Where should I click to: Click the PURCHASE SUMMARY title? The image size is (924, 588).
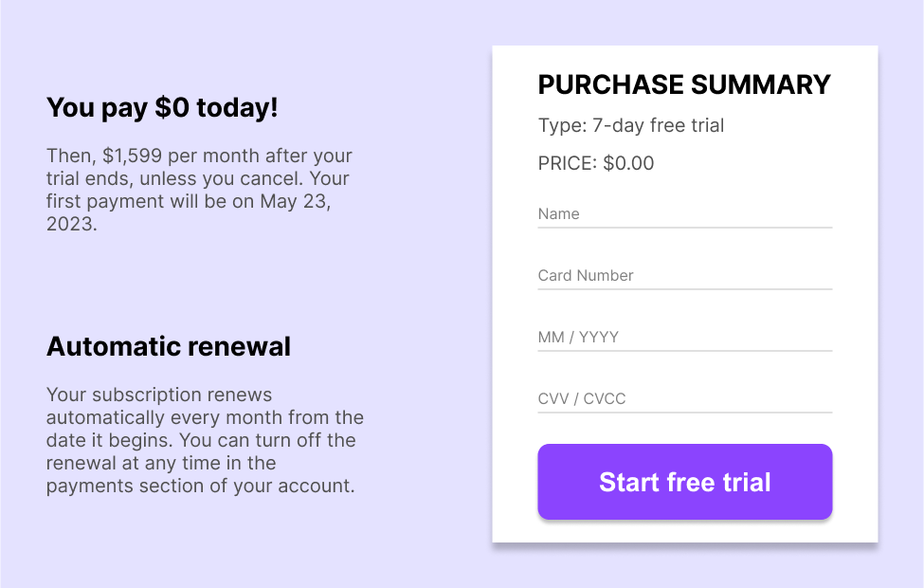pyautogui.click(x=684, y=85)
